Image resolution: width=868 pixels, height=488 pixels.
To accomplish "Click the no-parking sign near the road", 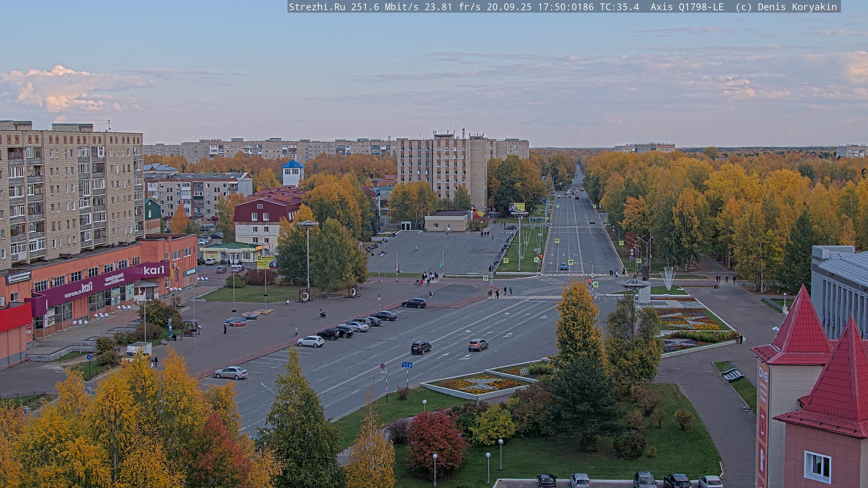I will 382,366.
